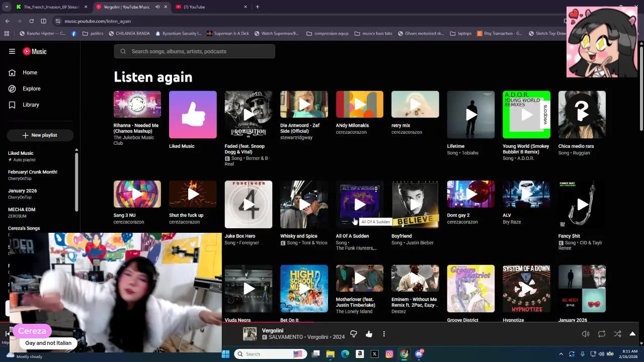Play Boyfriend by Justin Bieber
Screen dimensions: 644x362
415,204
